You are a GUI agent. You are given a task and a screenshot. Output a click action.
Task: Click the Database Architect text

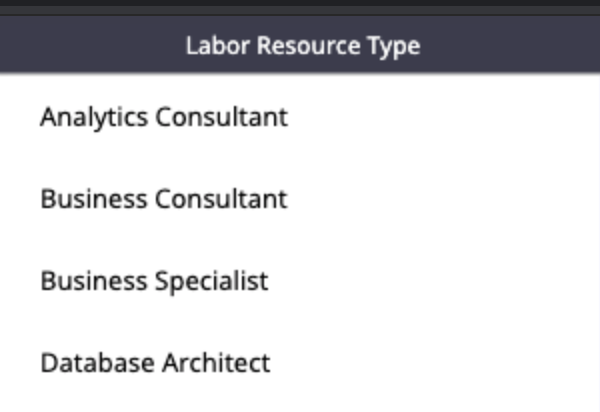[155, 362]
